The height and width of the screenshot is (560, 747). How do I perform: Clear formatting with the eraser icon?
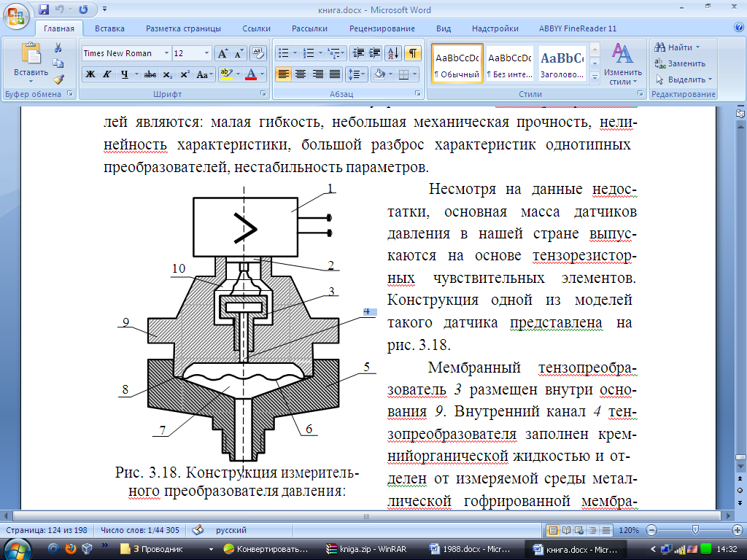pos(258,53)
